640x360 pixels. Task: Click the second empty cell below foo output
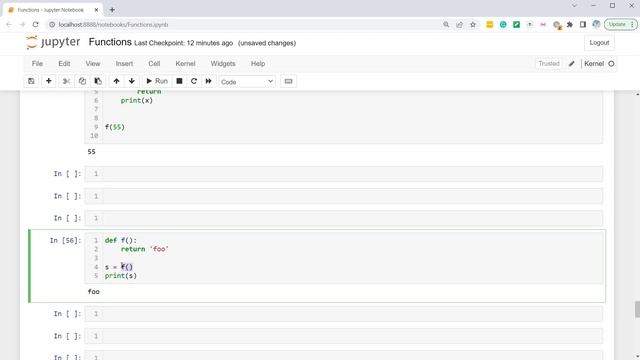coord(344,336)
